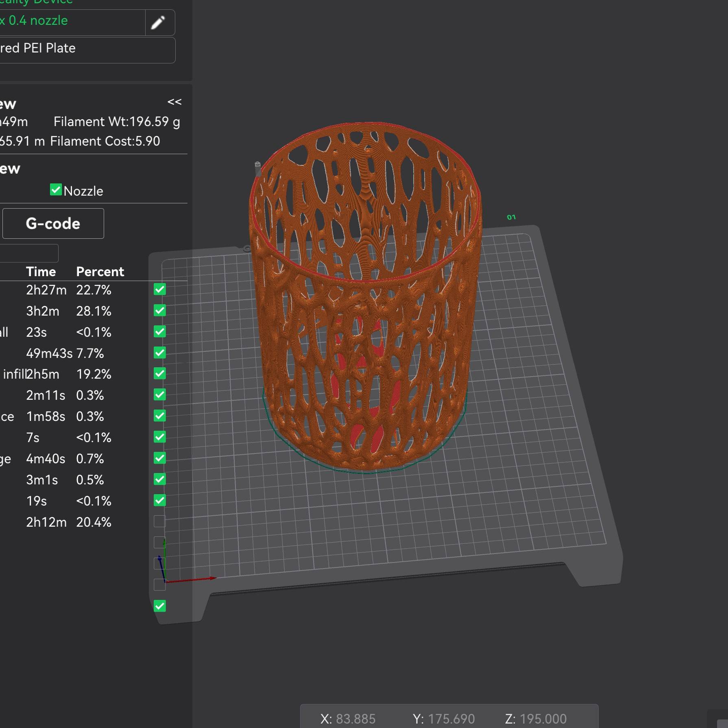Click the Time column header
728x728 pixels.
point(41,272)
